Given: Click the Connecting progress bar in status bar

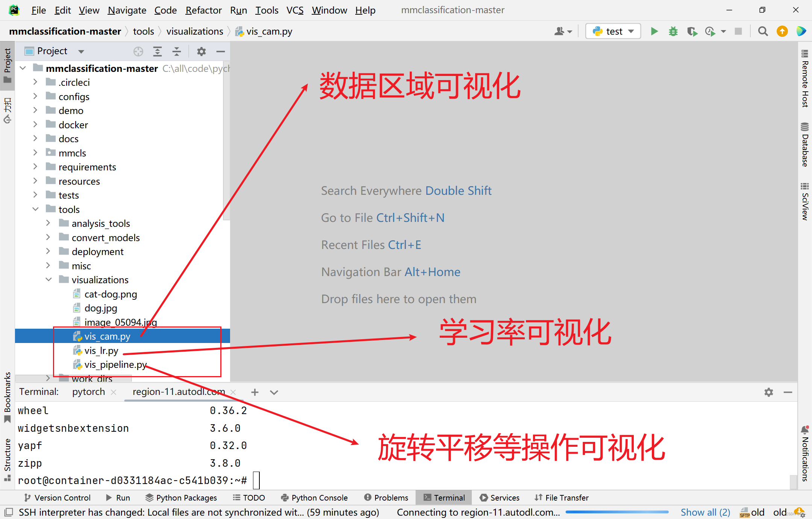Looking at the screenshot, I should (617, 512).
